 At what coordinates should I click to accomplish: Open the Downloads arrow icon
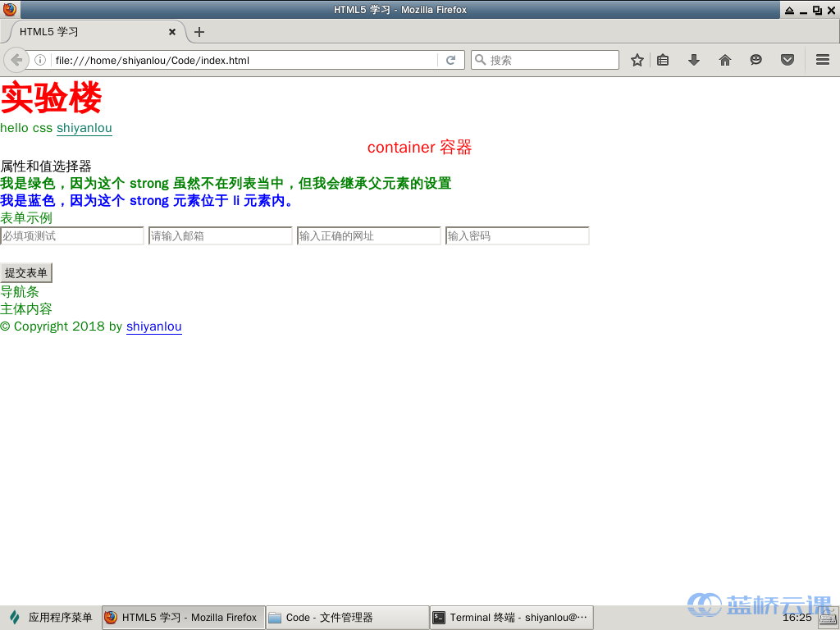tap(694, 60)
